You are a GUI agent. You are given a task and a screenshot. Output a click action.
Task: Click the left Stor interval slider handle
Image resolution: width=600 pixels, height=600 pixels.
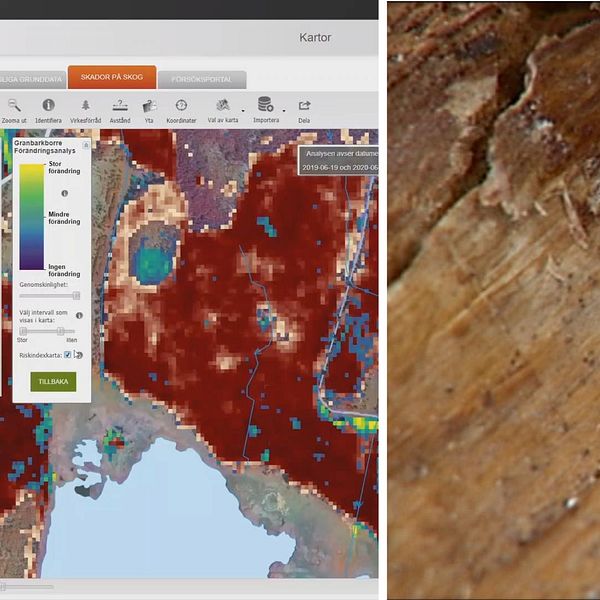23,331
